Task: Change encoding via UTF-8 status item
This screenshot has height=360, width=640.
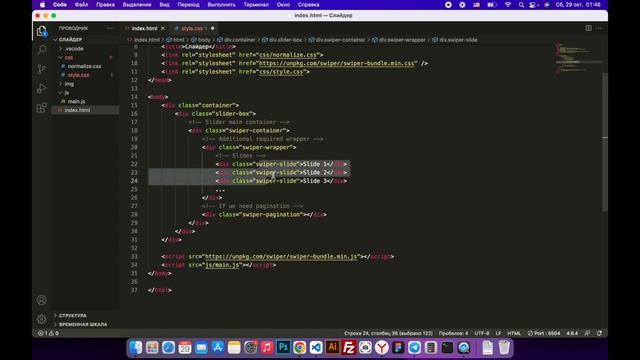Action: [x=482, y=333]
